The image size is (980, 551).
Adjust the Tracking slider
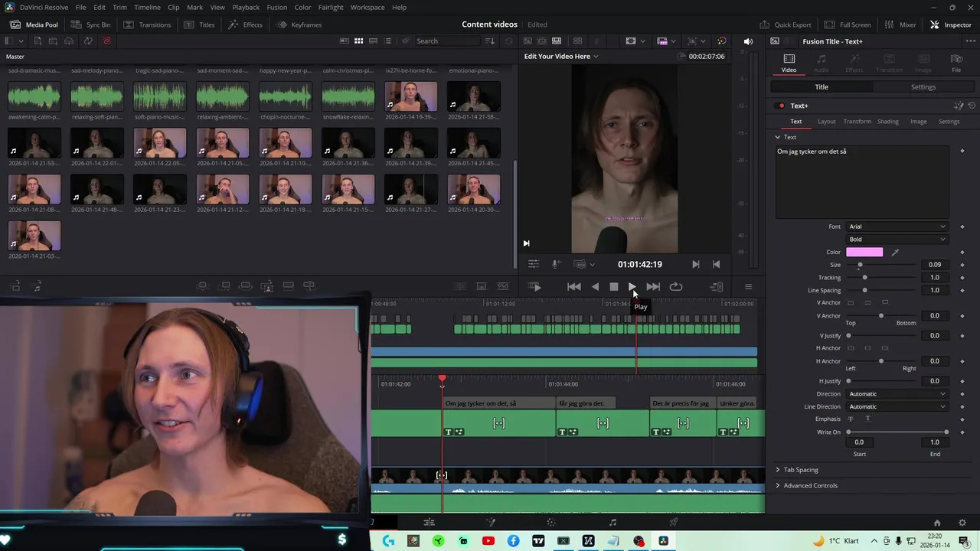pyautogui.click(x=864, y=278)
